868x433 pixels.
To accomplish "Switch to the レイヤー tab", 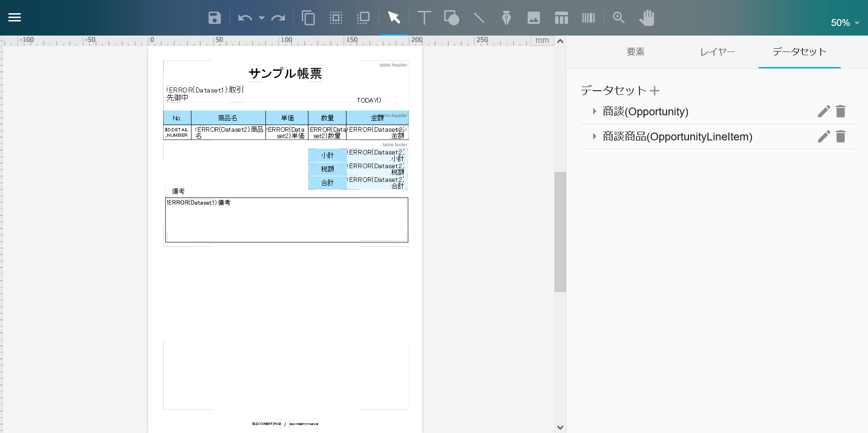I will click(x=717, y=52).
